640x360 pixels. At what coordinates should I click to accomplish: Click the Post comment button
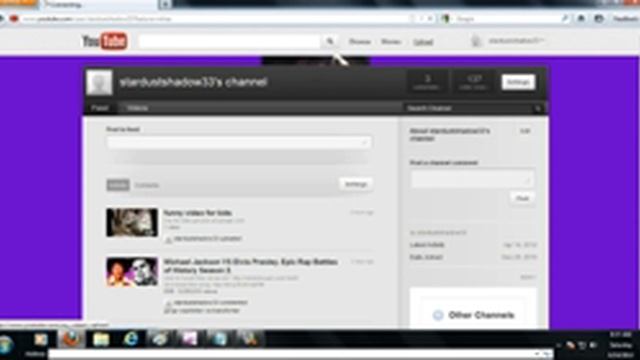(x=522, y=198)
